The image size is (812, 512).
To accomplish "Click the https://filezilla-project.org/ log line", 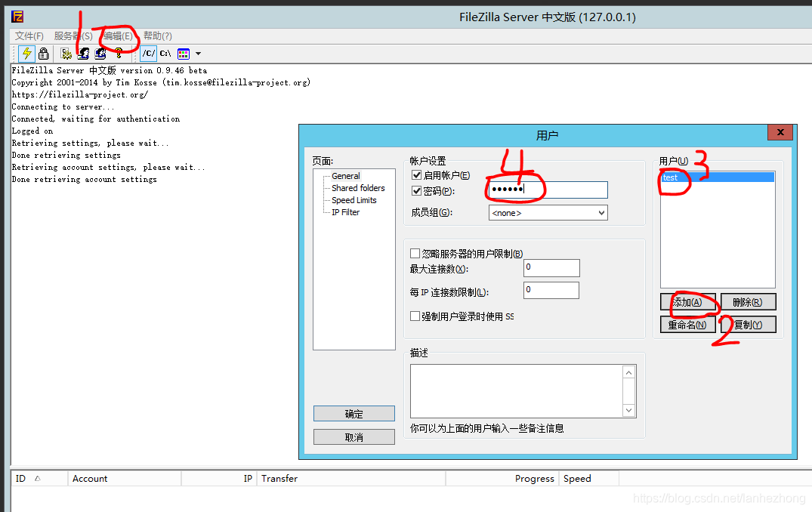I will 80,94.
